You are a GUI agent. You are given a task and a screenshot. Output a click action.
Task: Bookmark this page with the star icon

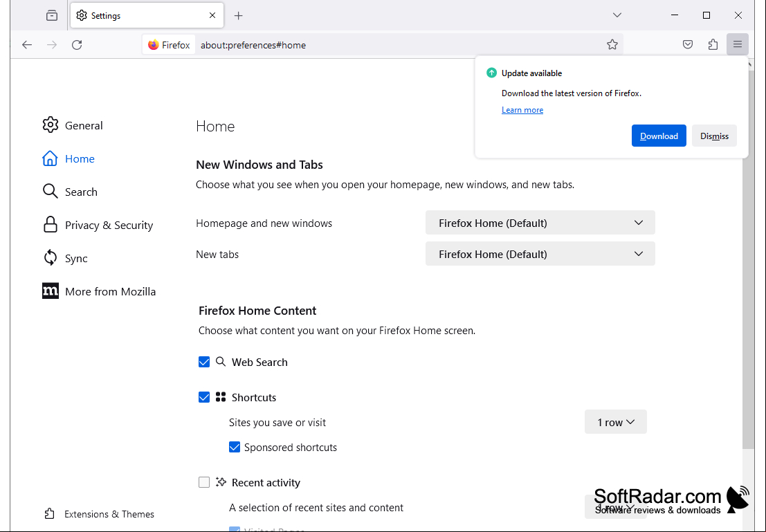point(612,45)
